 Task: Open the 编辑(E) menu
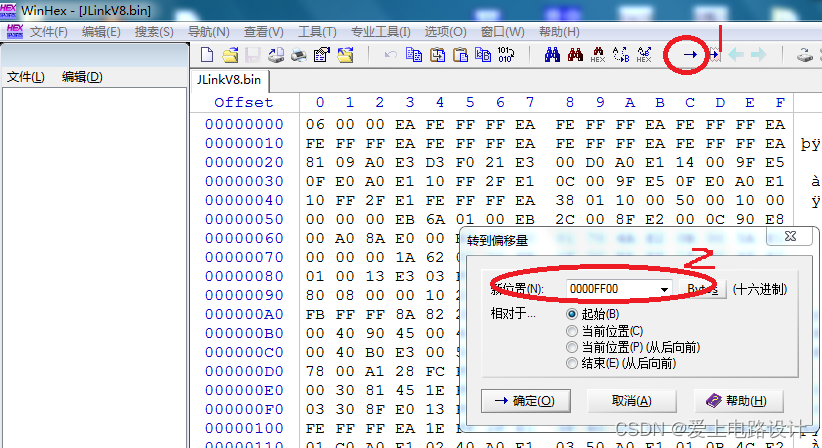(101, 32)
